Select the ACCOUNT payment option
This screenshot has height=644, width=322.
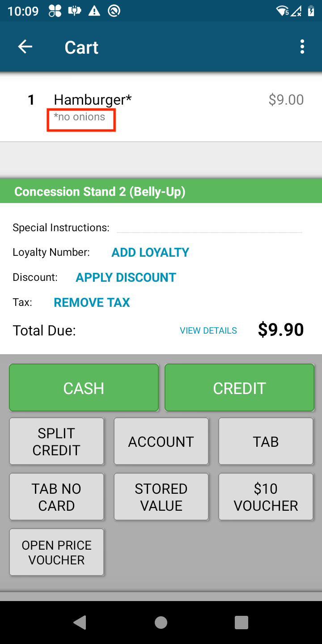(161, 441)
